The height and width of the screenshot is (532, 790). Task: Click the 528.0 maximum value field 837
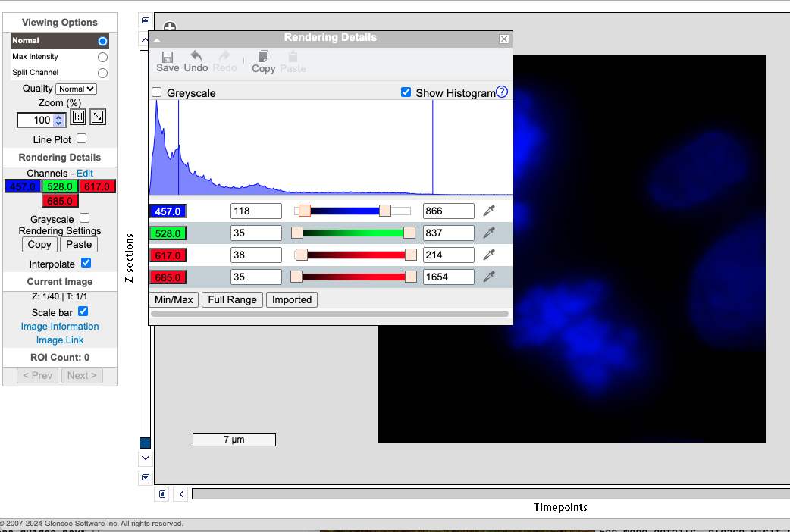tap(448, 233)
